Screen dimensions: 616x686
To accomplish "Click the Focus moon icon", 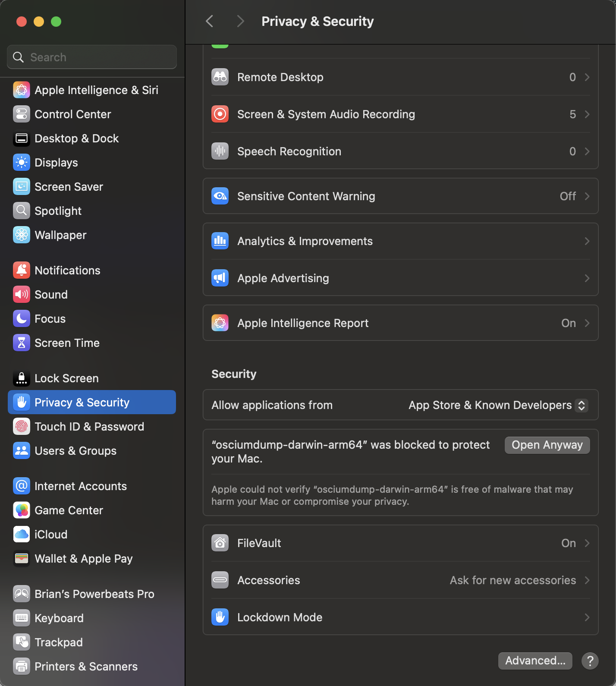I will (22, 319).
